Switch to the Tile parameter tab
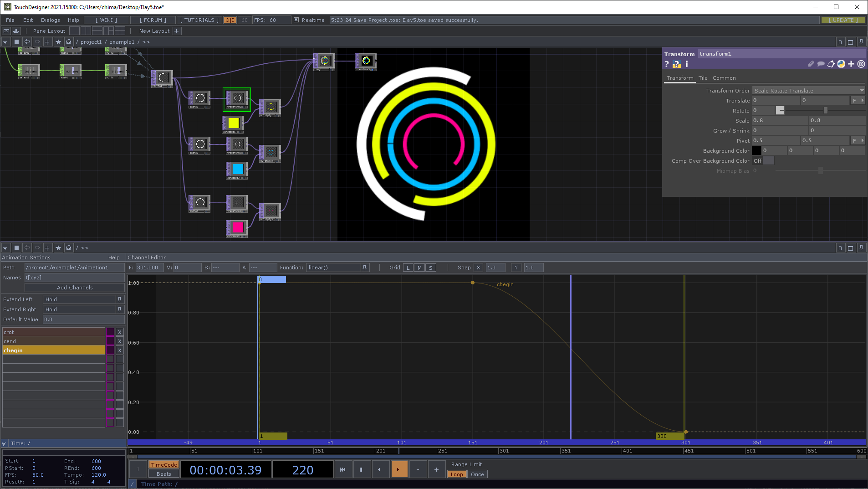The height and width of the screenshot is (489, 868). (x=703, y=78)
